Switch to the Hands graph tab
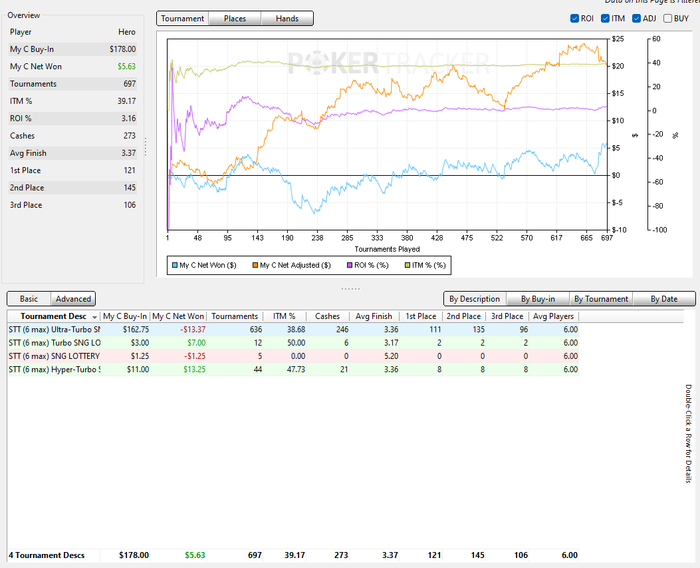This screenshot has width=700, height=568. (287, 18)
